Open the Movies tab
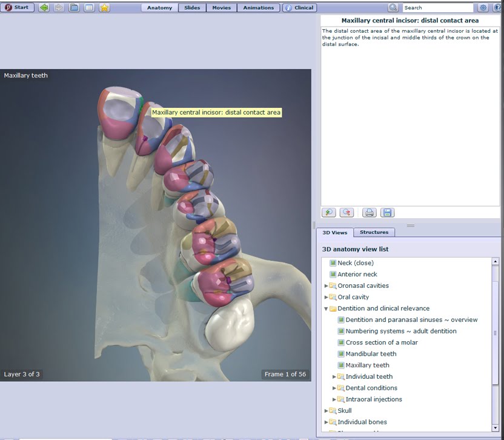Viewport: 504px width, 440px height. 220,7
